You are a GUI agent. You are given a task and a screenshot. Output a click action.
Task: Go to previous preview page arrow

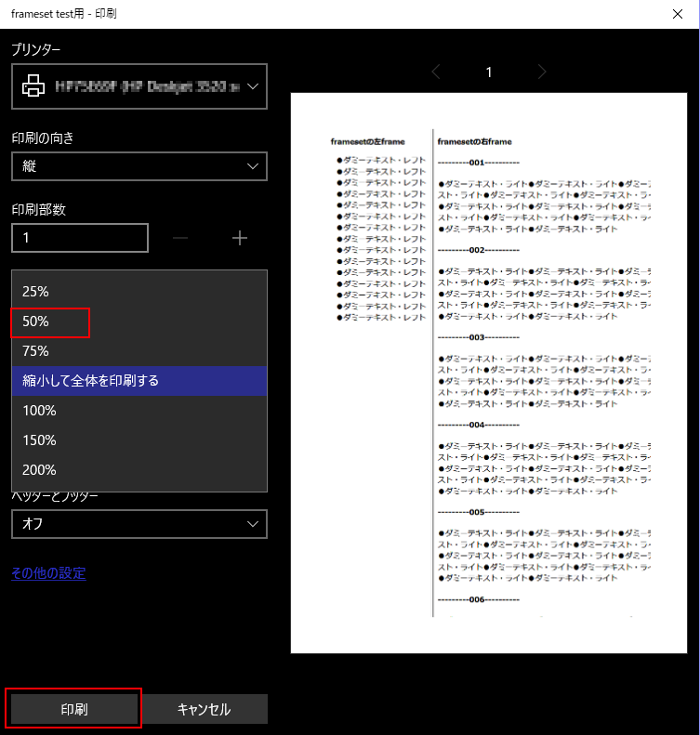tap(437, 72)
